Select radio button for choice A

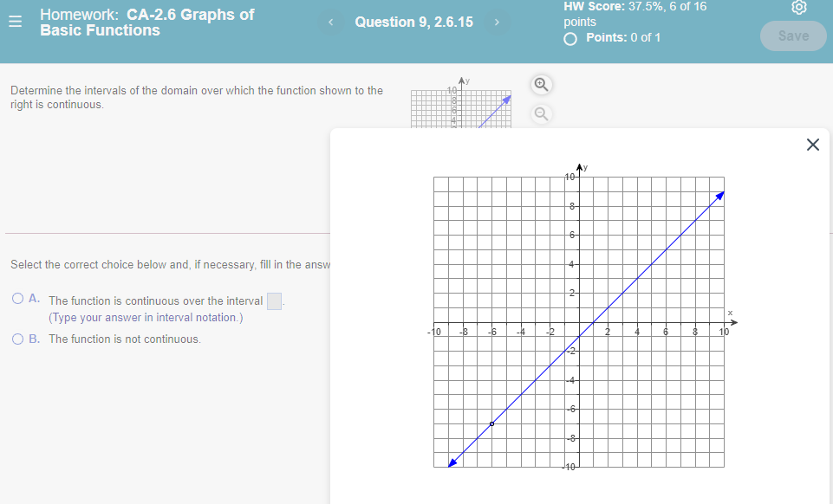click(x=17, y=298)
